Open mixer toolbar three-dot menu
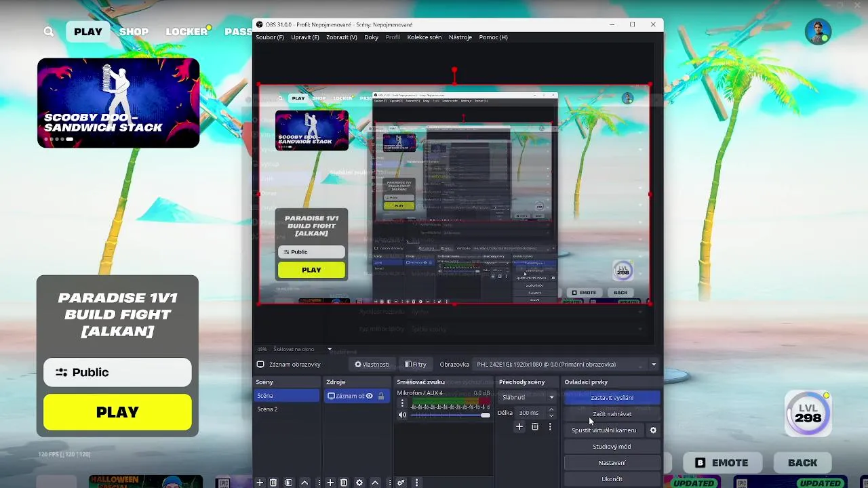This screenshot has width=868, height=488. coord(416,483)
